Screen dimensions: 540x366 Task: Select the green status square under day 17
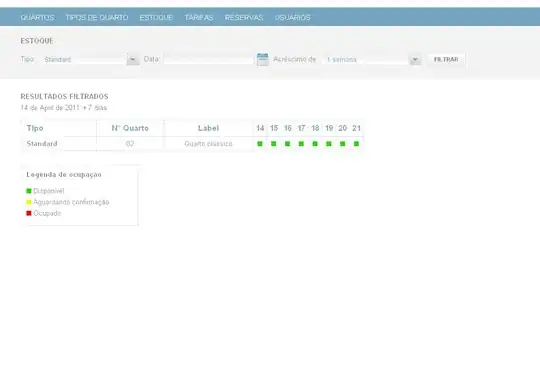[301, 144]
